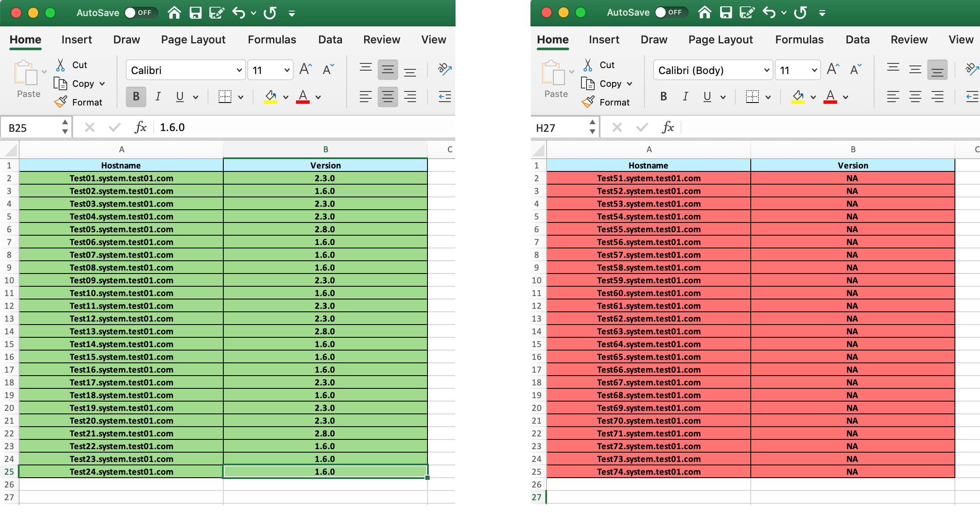Enable AutoSave in the right workbook
This screenshot has width=980, height=513.
(x=671, y=12)
